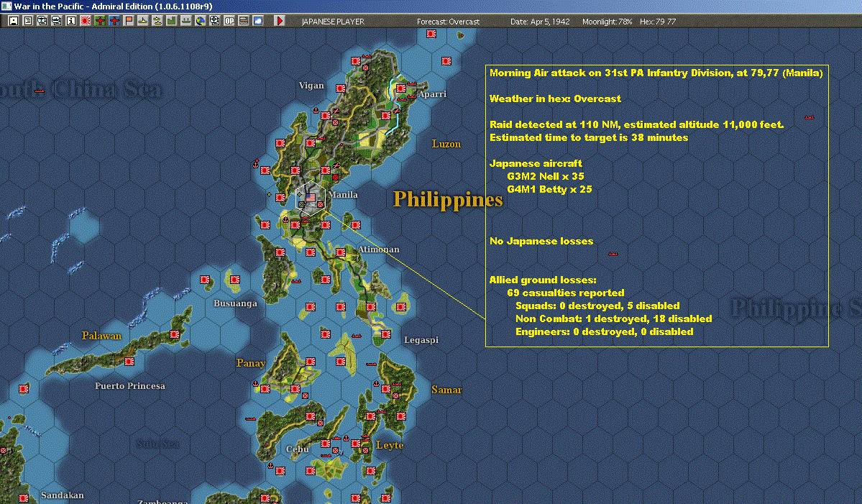
Task: Click the Manila city label
Action: [x=343, y=195]
